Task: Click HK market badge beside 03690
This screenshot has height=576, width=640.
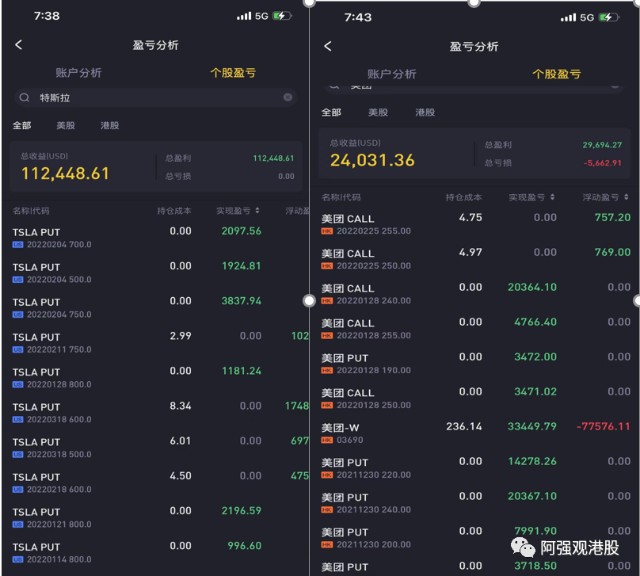Action: (327, 440)
